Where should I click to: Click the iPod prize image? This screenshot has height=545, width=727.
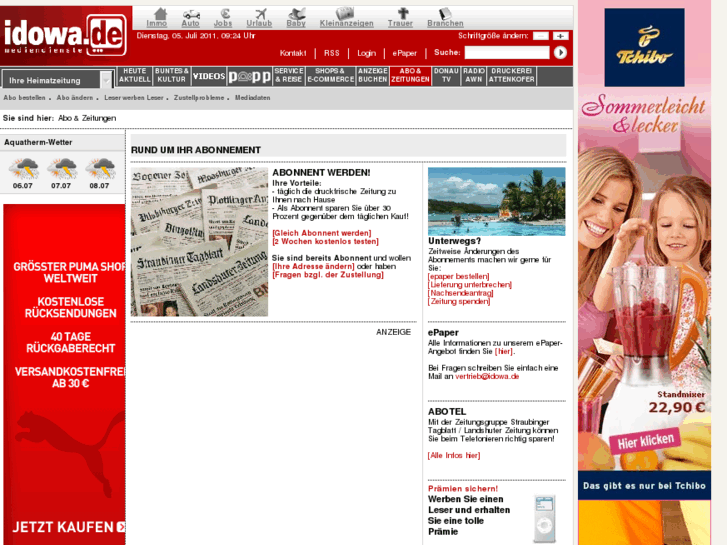544,519
